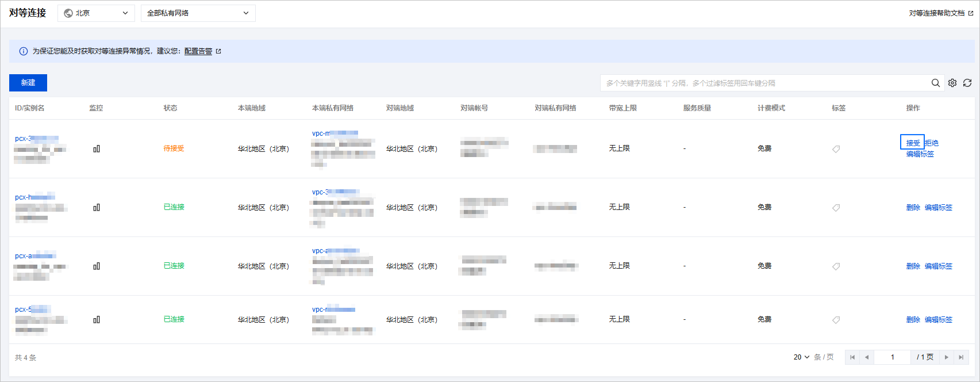Expand the 全部私有网络 dropdown

pyautogui.click(x=198, y=13)
